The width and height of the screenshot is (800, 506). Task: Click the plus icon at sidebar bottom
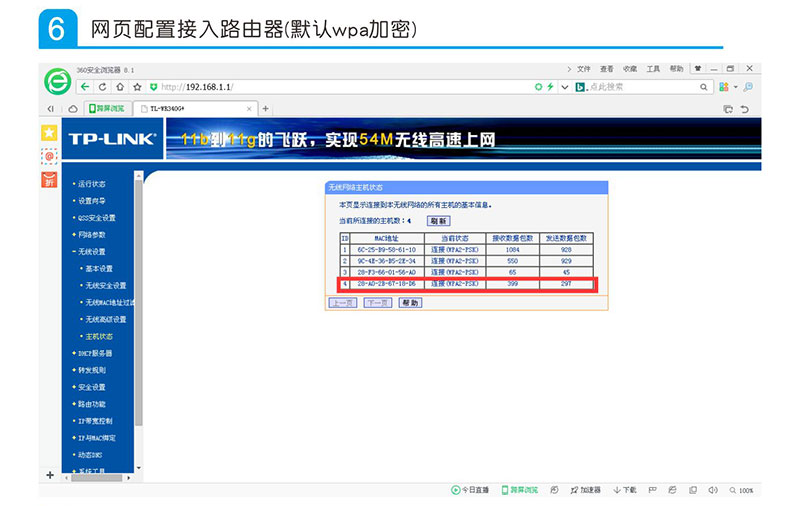50,475
